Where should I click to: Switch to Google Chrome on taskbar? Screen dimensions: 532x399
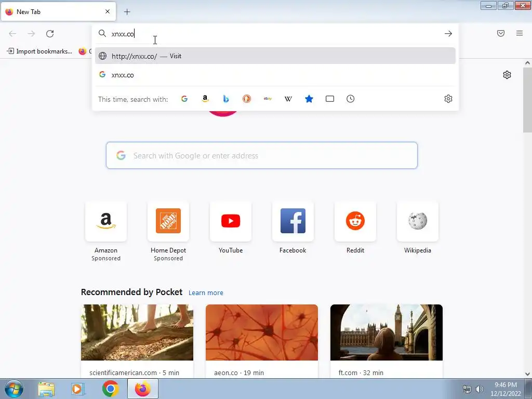(x=110, y=389)
